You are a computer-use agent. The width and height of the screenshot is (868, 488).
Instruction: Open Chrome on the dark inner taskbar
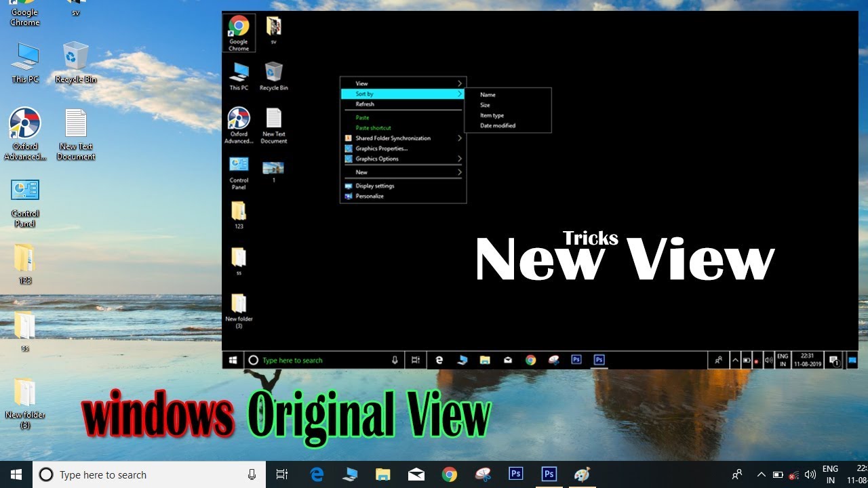point(531,361)
